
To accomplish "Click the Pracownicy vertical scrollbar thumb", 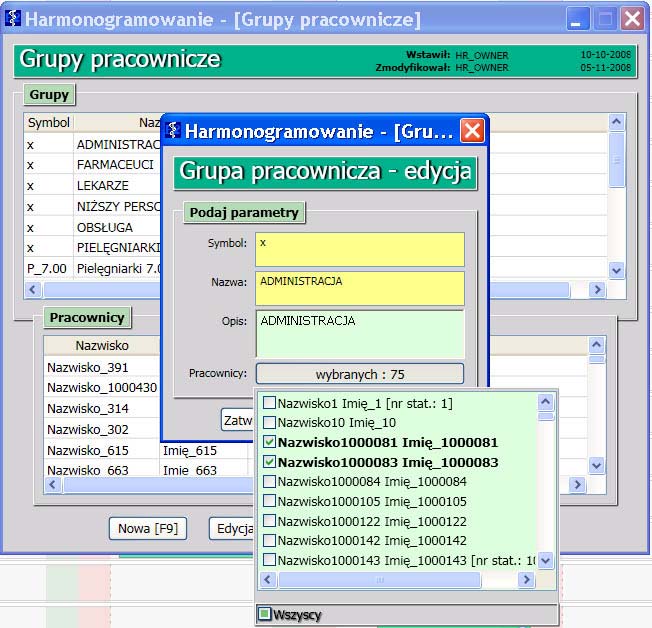I will [x=596, y=359].
